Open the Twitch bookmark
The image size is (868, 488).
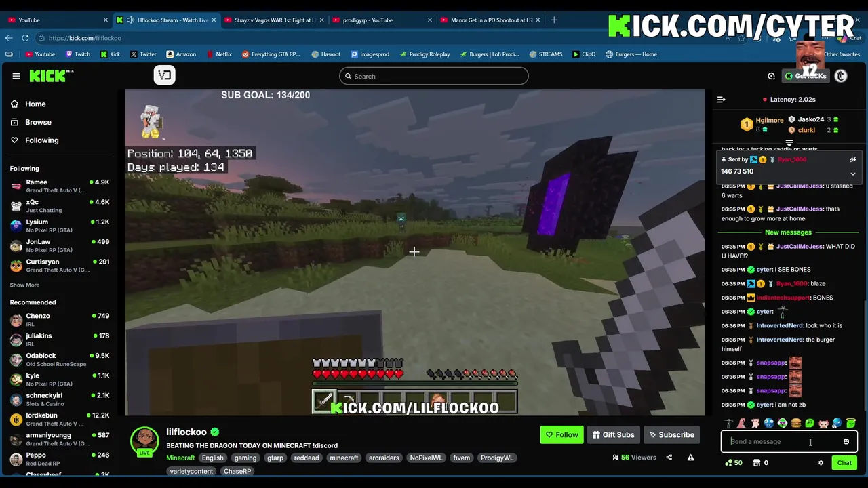pyautogui.click(x=77, y=54)
